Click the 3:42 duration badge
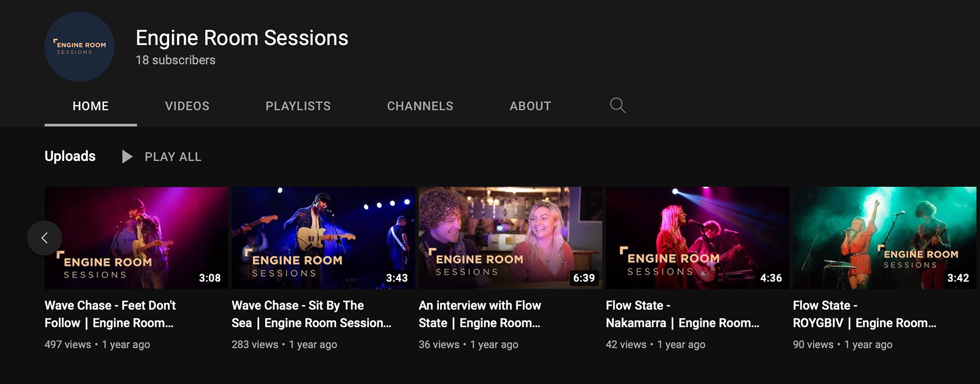Image resolution: width=980 pixels, height=384 pixels. click(958, 278)
